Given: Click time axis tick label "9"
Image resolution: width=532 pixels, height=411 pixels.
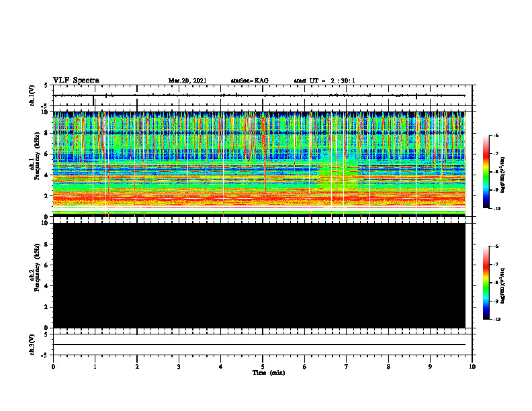Looking at the screenshot, I should 430,367.
